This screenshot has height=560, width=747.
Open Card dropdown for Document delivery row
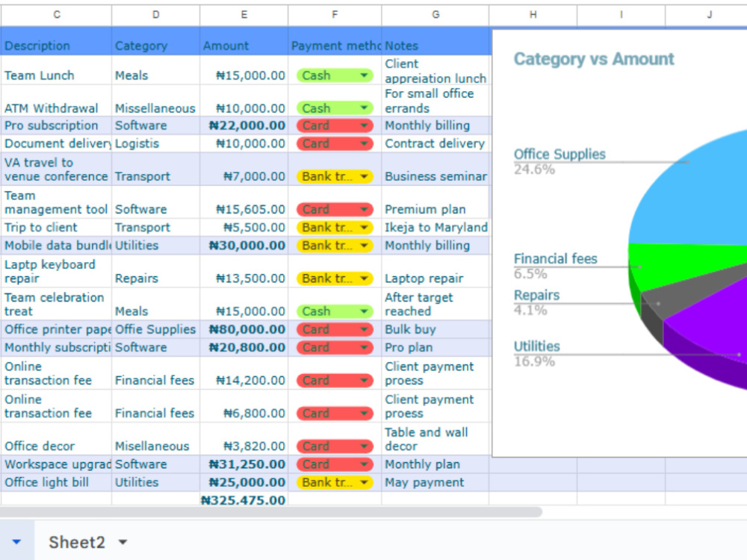point(335,143)
